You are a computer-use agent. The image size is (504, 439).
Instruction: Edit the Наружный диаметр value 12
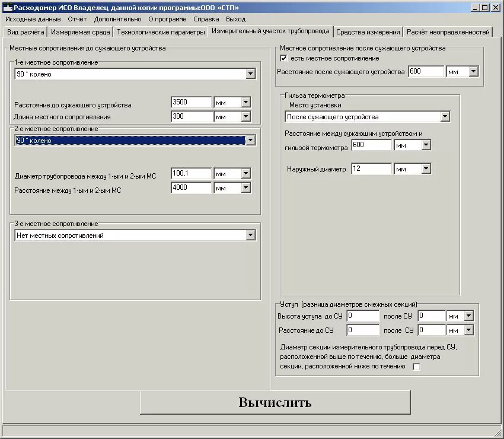click(x=372, y=168)
